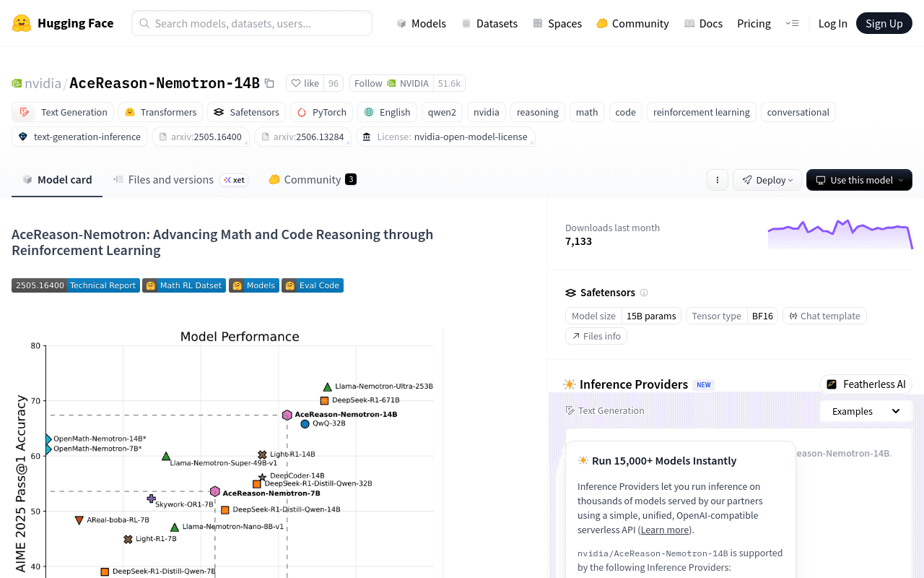Focus the search models input field
Viewport: 924px width, 578px height.
click(252, 23)
